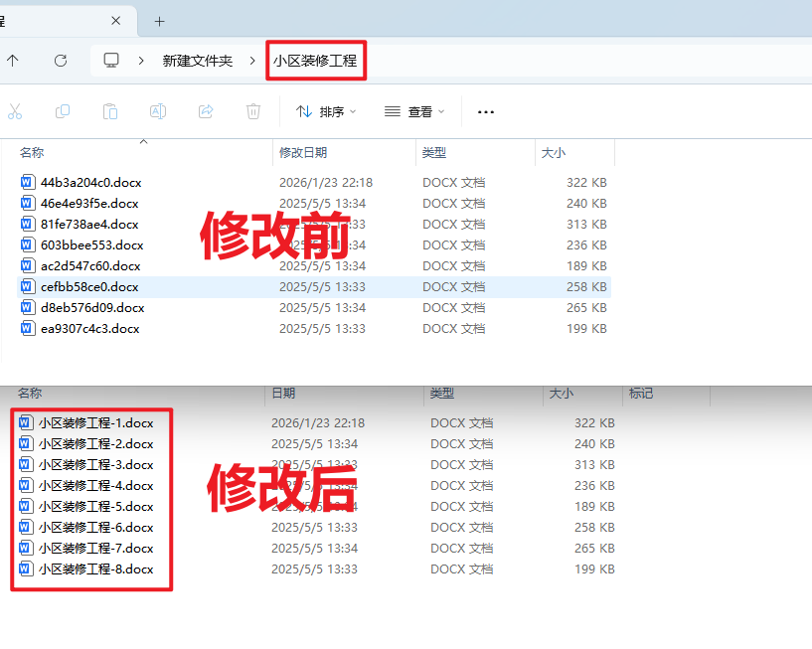Screen dimensions: 812x649
Task: Click the Share icon on the toolbar
Action: [206, 111]
